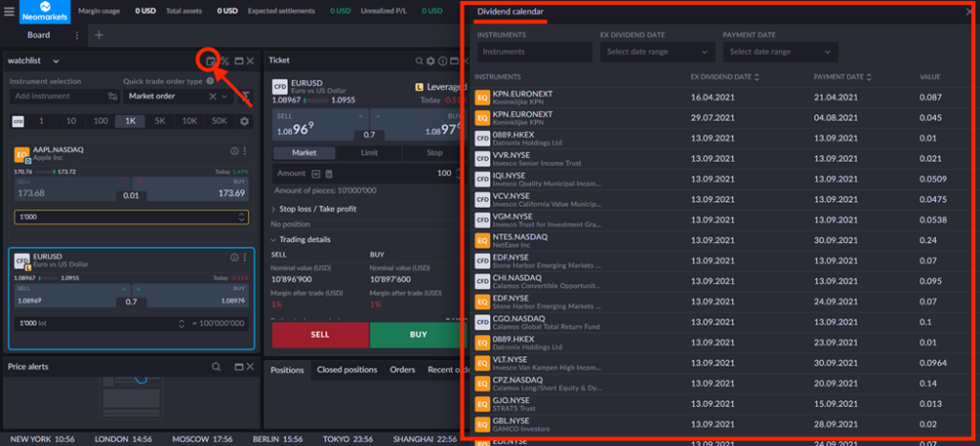The height and width of the screenshot is (446, 980).
Task: Click the percent icon in watchlist header
Action: coord(225,61)
